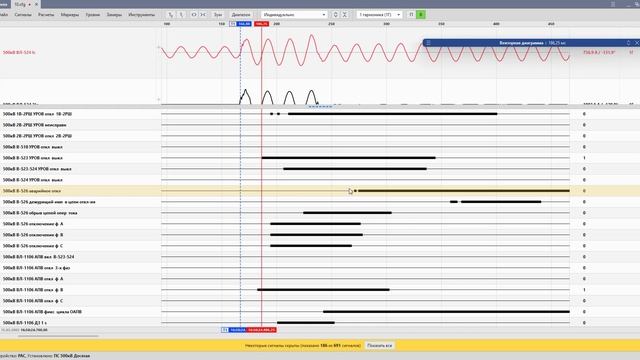
Task: Open the Сигналы menu
Action: coord(23,15)
